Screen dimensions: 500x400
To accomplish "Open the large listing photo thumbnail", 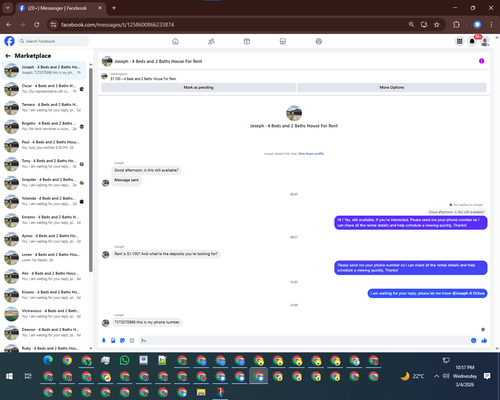I will coord(294,113).
